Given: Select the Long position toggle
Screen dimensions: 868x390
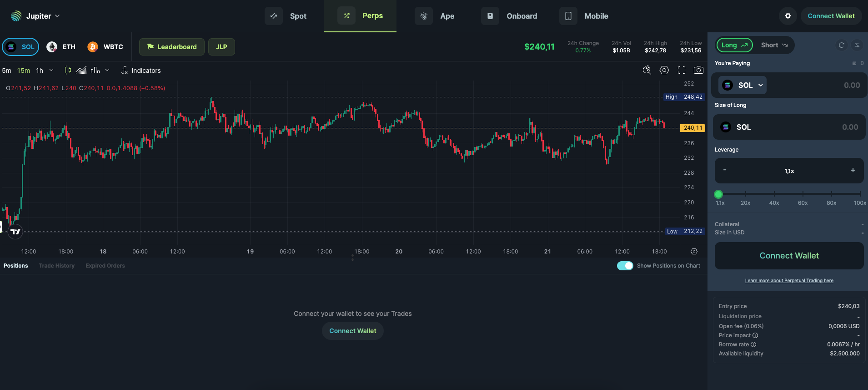Looking at the screenshot, I should [x=734, y=45].
